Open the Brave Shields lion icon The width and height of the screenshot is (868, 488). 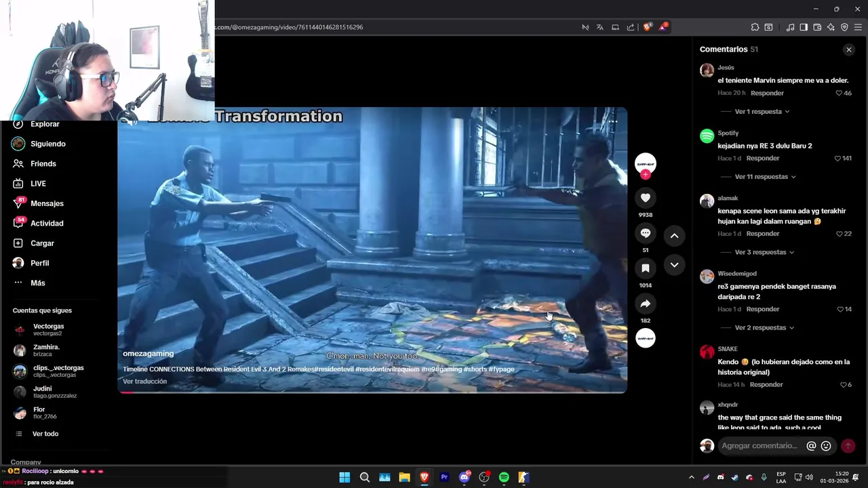coord(648,27)
